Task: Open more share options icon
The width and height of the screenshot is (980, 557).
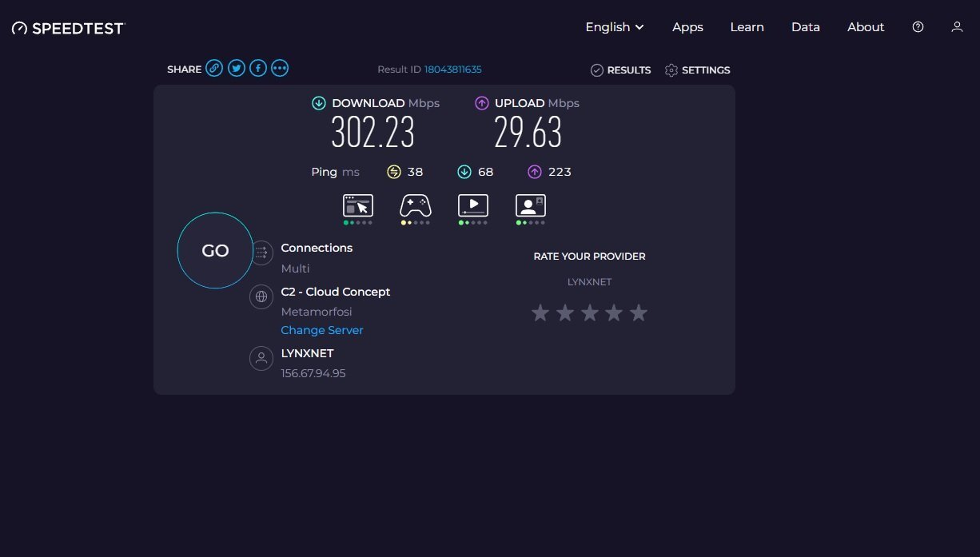Action: [x=279, y=69]
